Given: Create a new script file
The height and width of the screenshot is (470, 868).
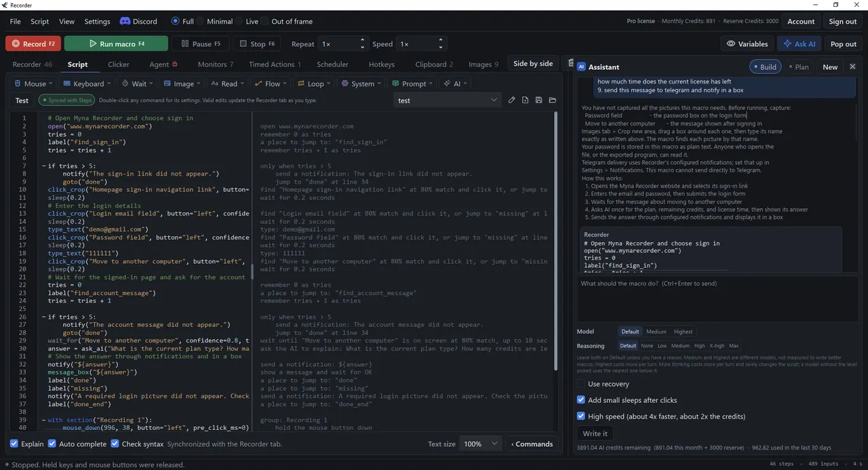Looking at the screenshot, I should click(526, 100).
